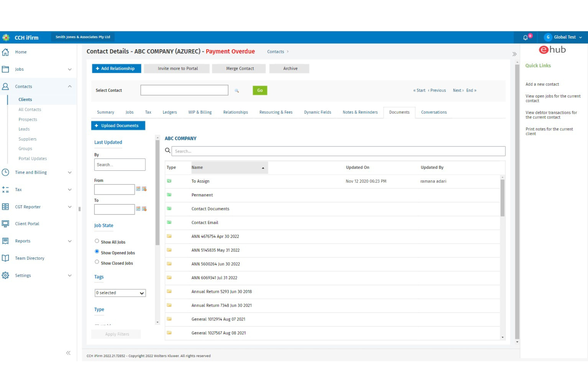Click the To date clear calendar icon
588x392 pixels.
pyautogui.click(x=144, y=209)
